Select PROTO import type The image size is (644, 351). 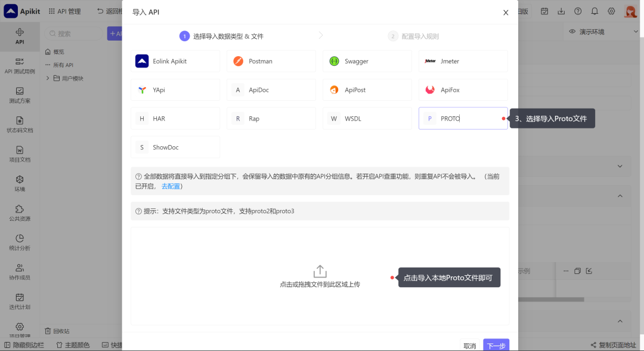[x=463, y=119]
